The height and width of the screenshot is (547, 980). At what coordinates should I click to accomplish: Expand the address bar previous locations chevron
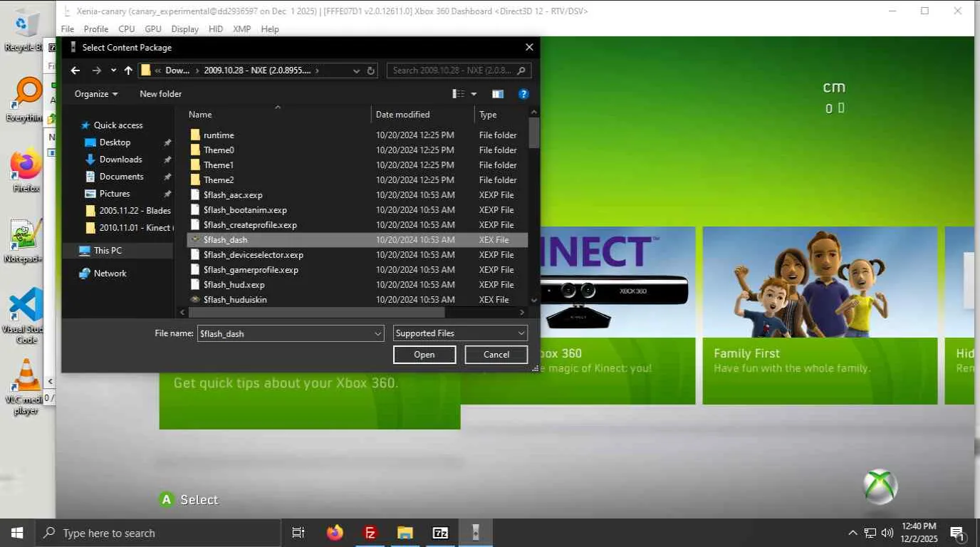click(356, 71)
